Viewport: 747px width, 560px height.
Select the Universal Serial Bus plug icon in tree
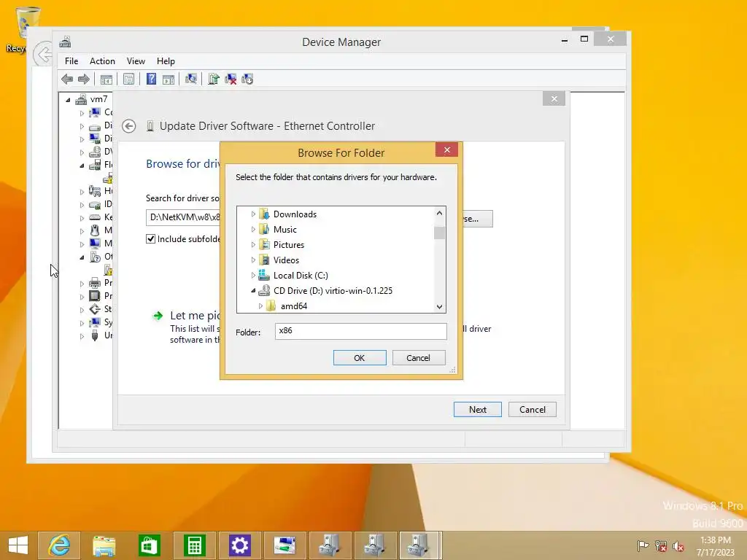point(95,335)
